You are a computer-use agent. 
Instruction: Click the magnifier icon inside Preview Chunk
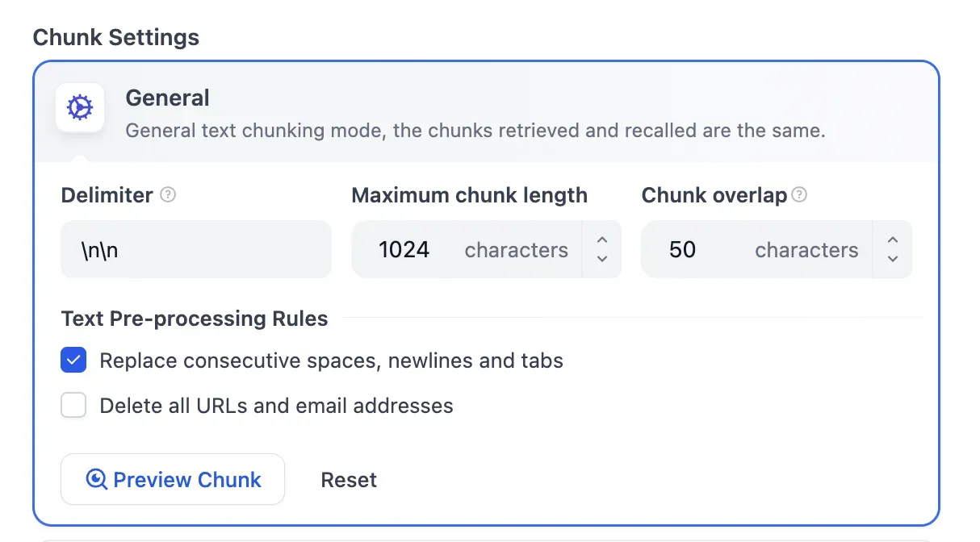click(97, 479)
